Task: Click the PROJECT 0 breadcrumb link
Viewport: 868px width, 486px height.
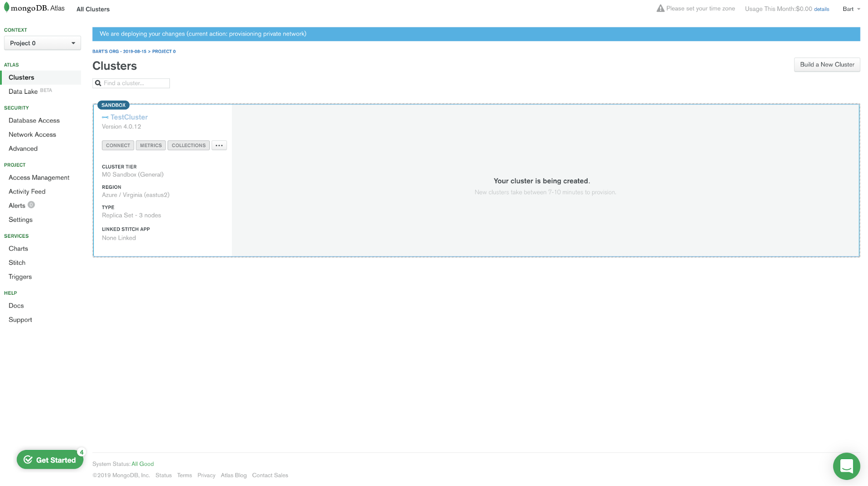Action: click(164, 52)
